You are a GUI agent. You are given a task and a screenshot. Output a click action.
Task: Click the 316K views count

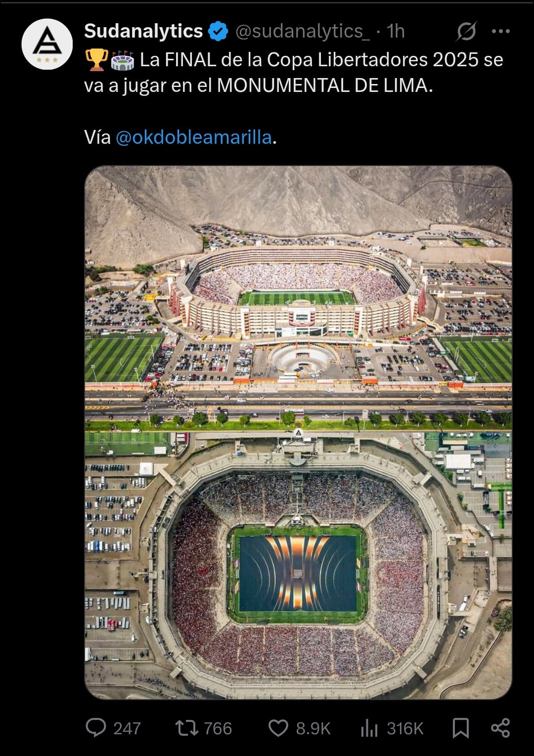click(405, 728)
